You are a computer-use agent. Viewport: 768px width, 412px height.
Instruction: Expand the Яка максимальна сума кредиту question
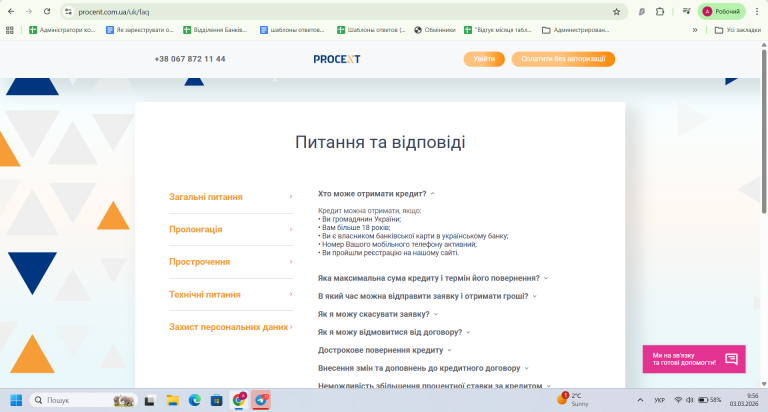(432, 278)
